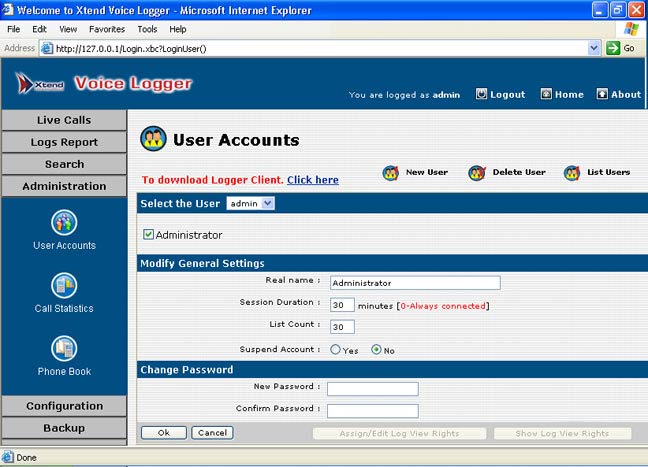The width and height of the screenshot is (648, 467).
Task: Click the Phone Book sidebar label
Action: (x=64, y=372)
